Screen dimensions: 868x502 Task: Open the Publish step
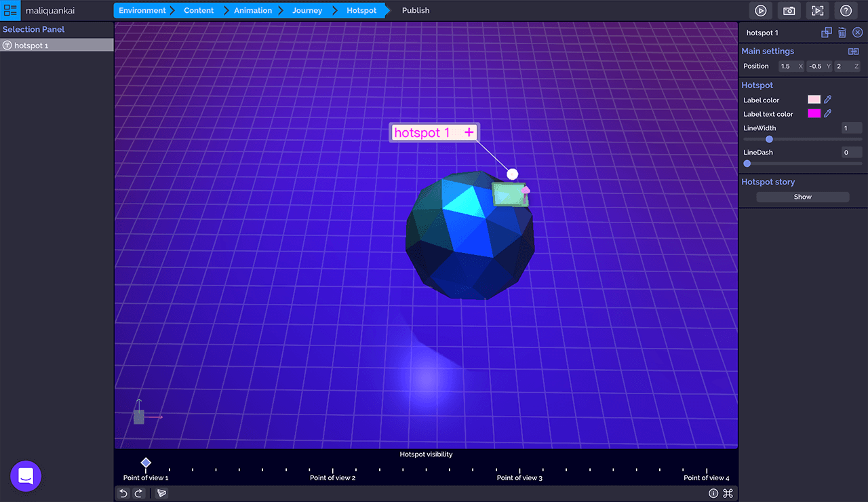click(416, 11)
